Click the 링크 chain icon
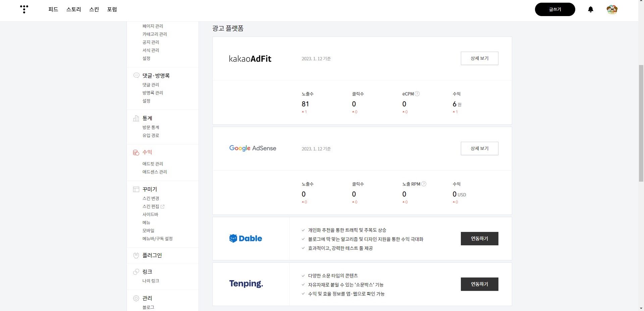Screen dimensions: 644x311 [x=136, y=272]
